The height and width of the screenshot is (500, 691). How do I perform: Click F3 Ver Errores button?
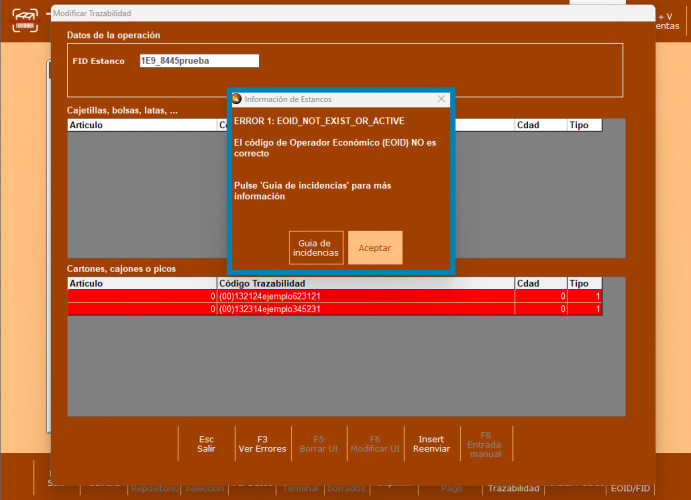tap(262, 444)
